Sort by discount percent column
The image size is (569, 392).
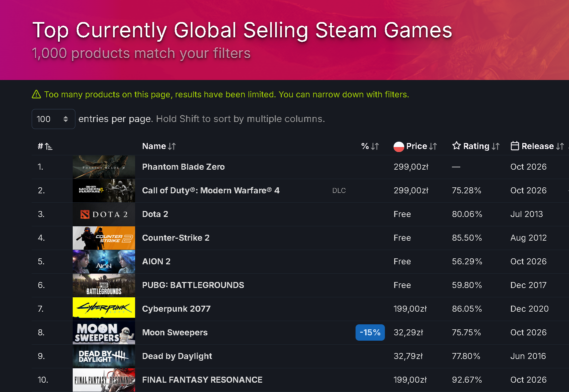click(x=370, y=146)
